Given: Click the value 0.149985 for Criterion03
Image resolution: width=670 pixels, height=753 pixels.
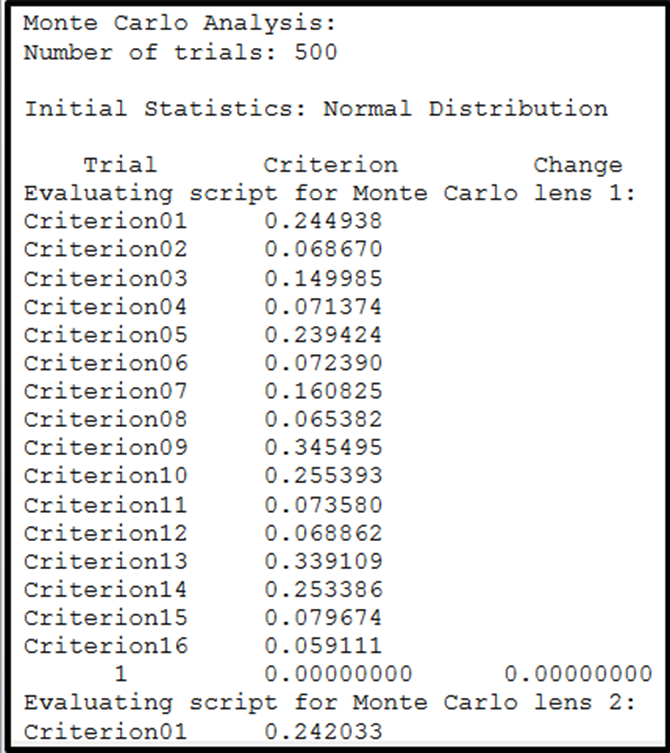Looking at the screenshot, I should [x=323, y=277].
